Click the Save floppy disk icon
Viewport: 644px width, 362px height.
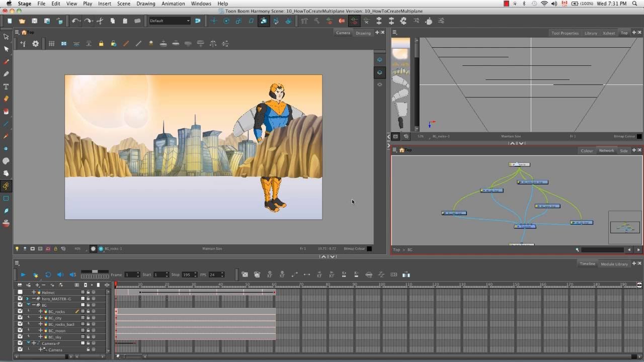click(34, 21)
